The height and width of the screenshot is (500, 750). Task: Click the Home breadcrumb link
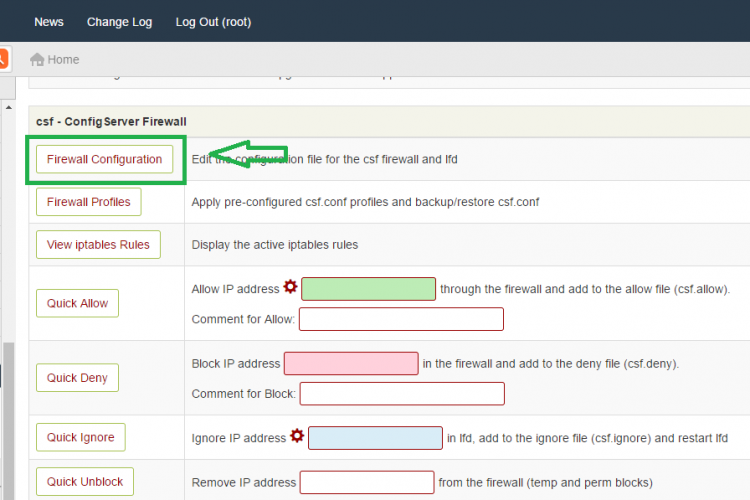coord(63,60)
